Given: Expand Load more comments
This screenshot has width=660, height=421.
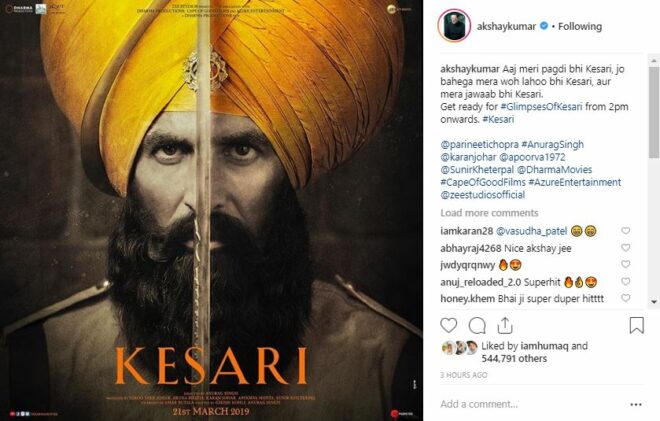Looking at the screenshot, I should click(489, 213).
